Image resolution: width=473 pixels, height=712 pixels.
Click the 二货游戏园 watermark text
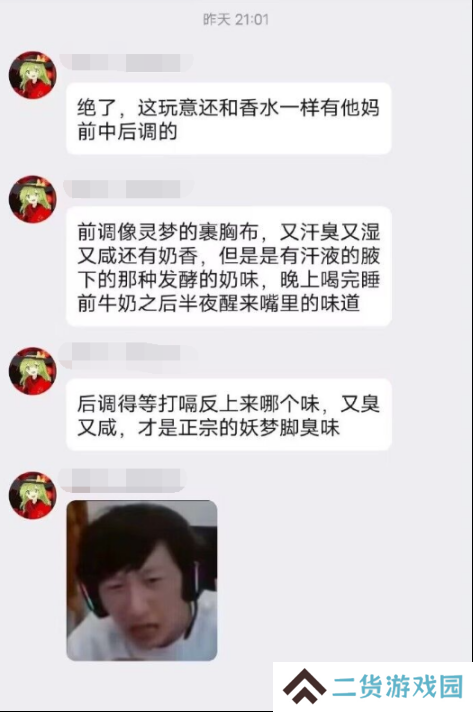click(398, 686)
